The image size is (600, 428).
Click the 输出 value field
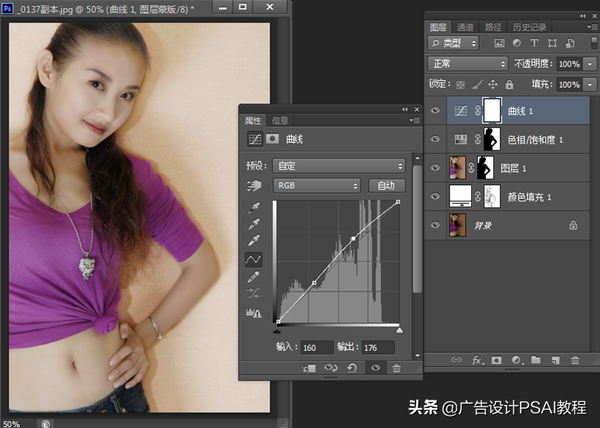[378, 348]
